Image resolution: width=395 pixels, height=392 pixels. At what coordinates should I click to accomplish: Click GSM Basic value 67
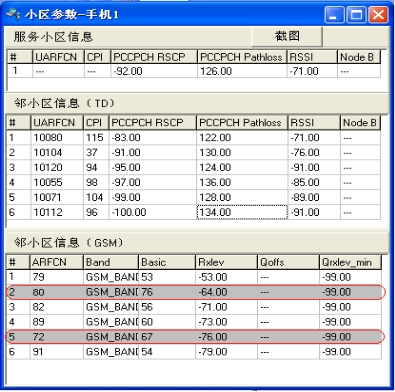tap(167, 337)
